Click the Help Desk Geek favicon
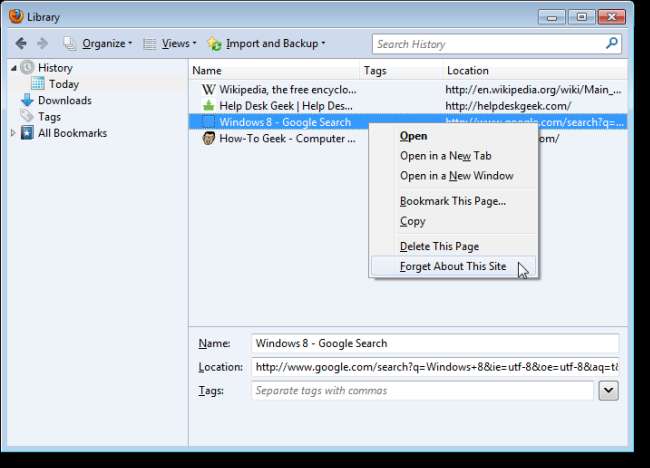650x468 pixels. [x=209, y=105]
